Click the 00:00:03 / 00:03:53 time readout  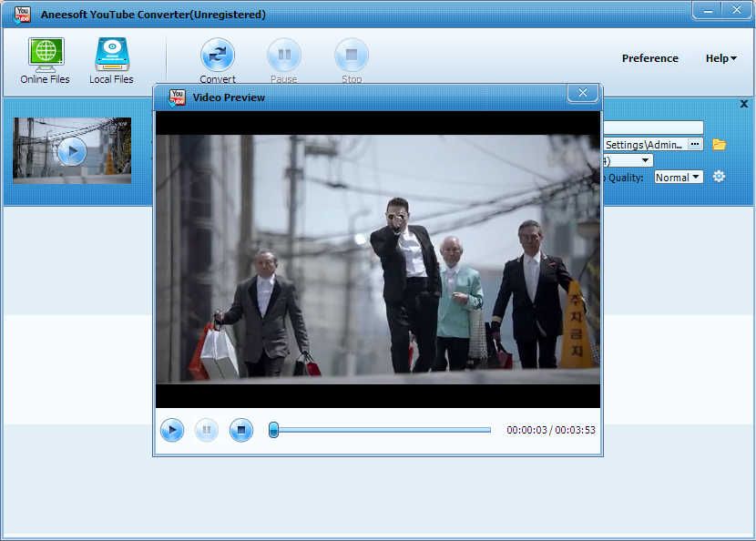point(551,430)
